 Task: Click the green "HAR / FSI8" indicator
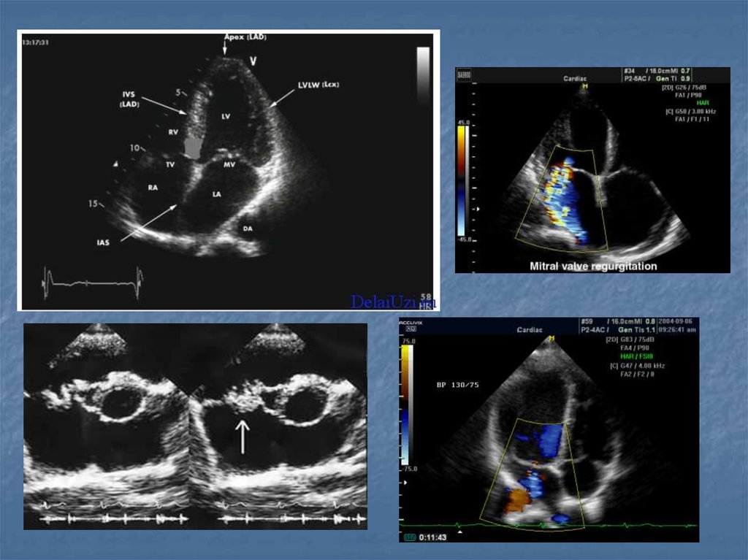[636, 356]
